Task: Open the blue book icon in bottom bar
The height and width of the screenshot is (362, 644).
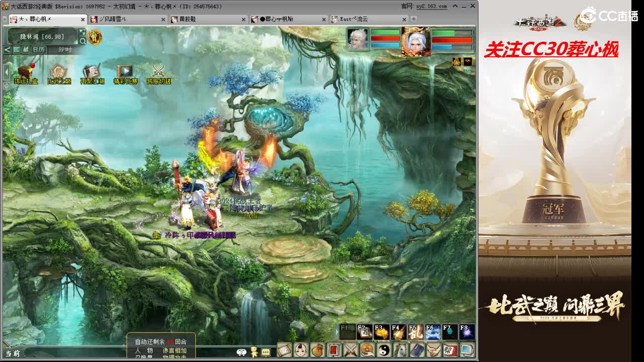Action: (x=417, y=349)
